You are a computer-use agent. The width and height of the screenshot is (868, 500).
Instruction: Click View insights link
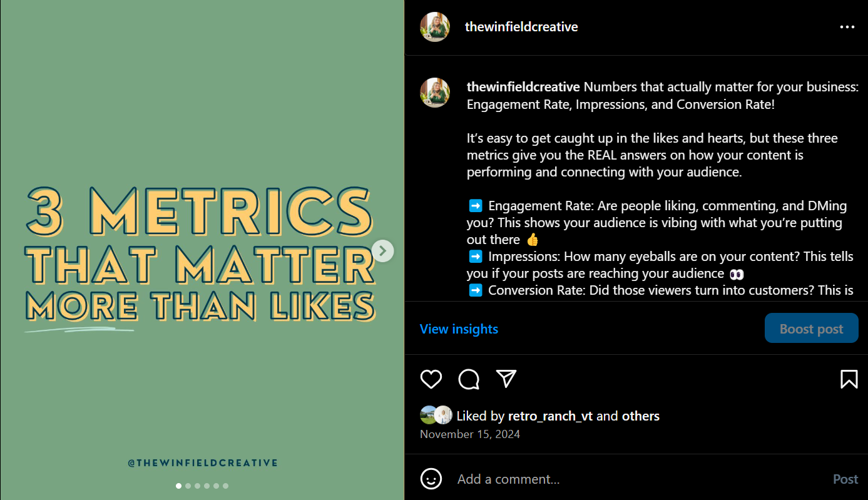tap(459, 329)
